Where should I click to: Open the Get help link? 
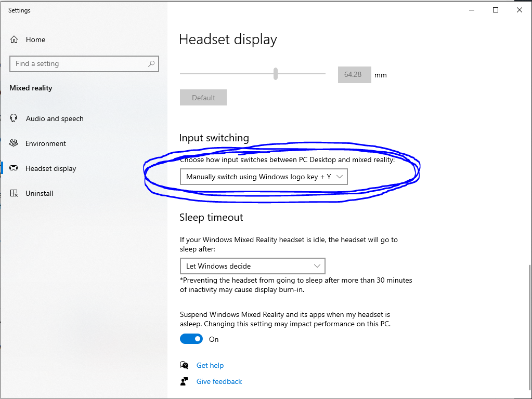click(x=210, y=365)
